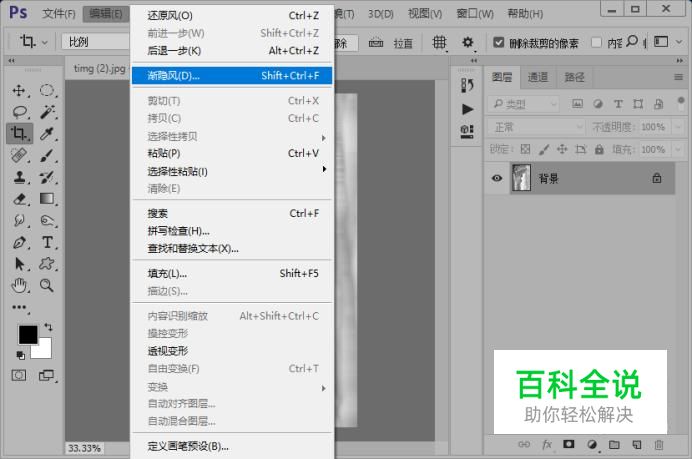This screenshot has width=692, height=459.
Task: Open the Opacity dropdown arrow
Action: tap(678, 127)
